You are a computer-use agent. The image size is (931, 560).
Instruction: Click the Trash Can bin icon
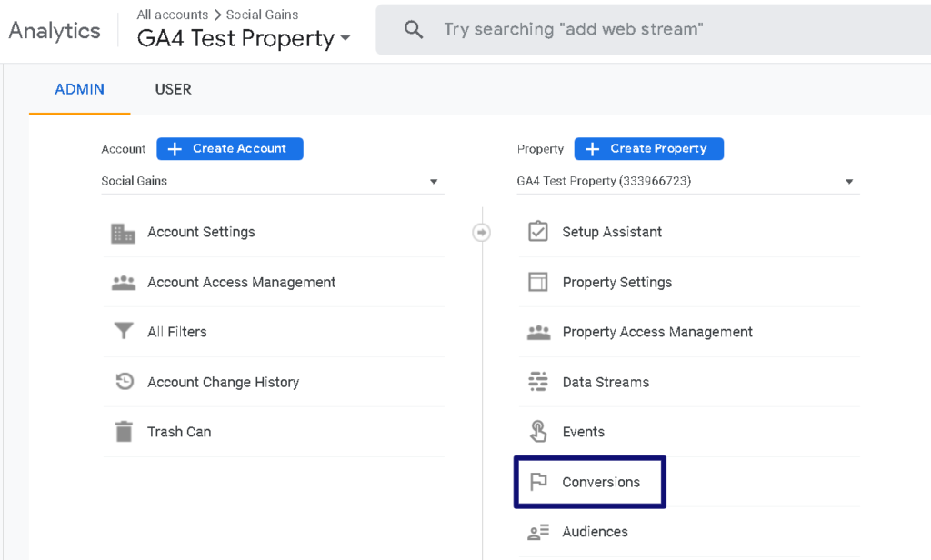[124, 431]
